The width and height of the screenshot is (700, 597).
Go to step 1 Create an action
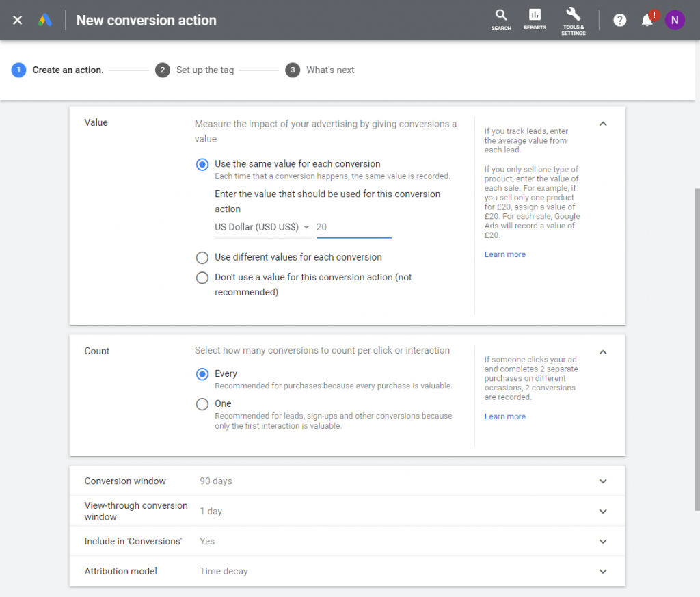(57, 70)
